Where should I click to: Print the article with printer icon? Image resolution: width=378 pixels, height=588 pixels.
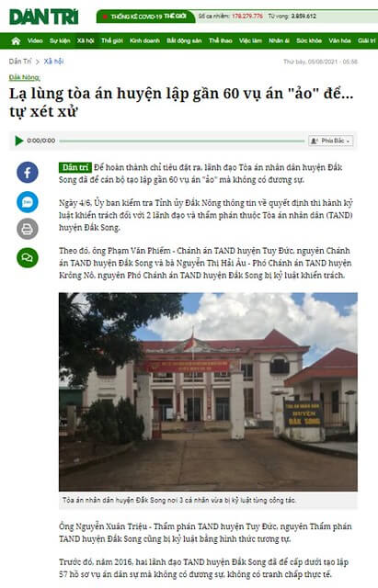[x=28, y=229]
